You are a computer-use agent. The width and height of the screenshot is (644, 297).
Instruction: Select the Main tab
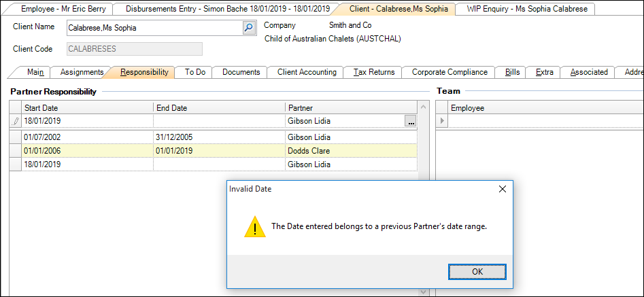(35, 72)
